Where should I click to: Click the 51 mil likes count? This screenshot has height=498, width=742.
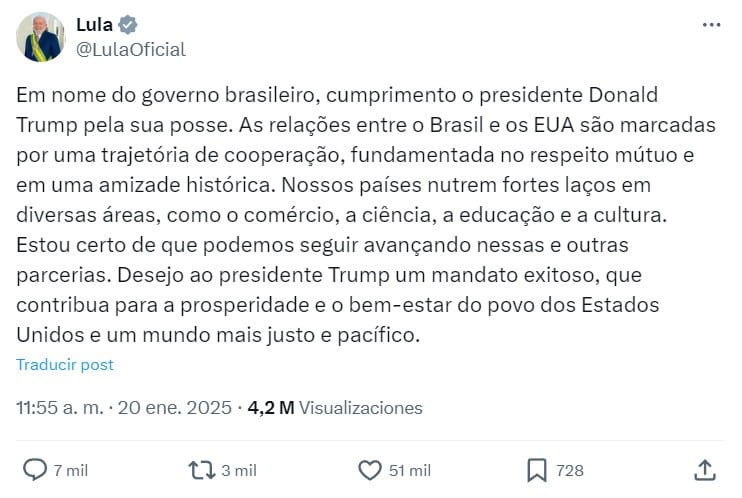point(409,470)
